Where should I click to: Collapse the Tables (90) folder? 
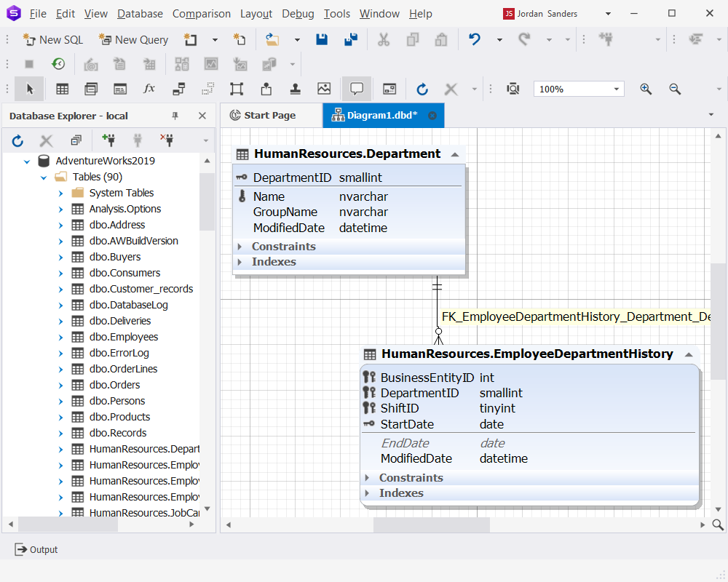[44, 178]
